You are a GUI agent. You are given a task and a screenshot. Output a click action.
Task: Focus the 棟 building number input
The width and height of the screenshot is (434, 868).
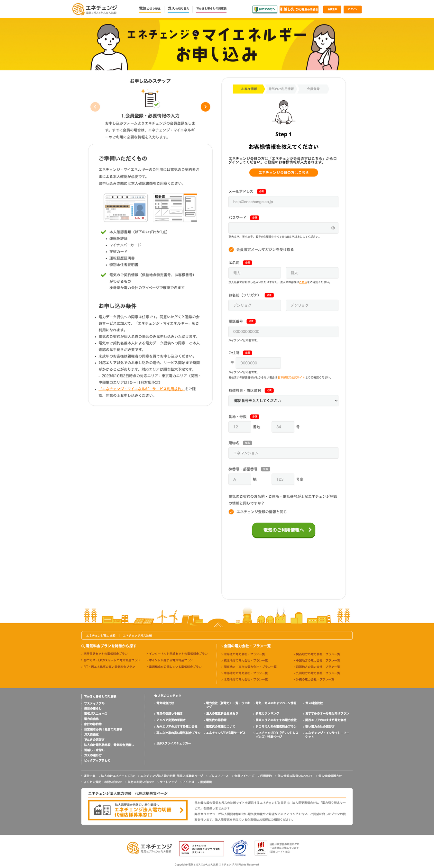tap(240, 479)
